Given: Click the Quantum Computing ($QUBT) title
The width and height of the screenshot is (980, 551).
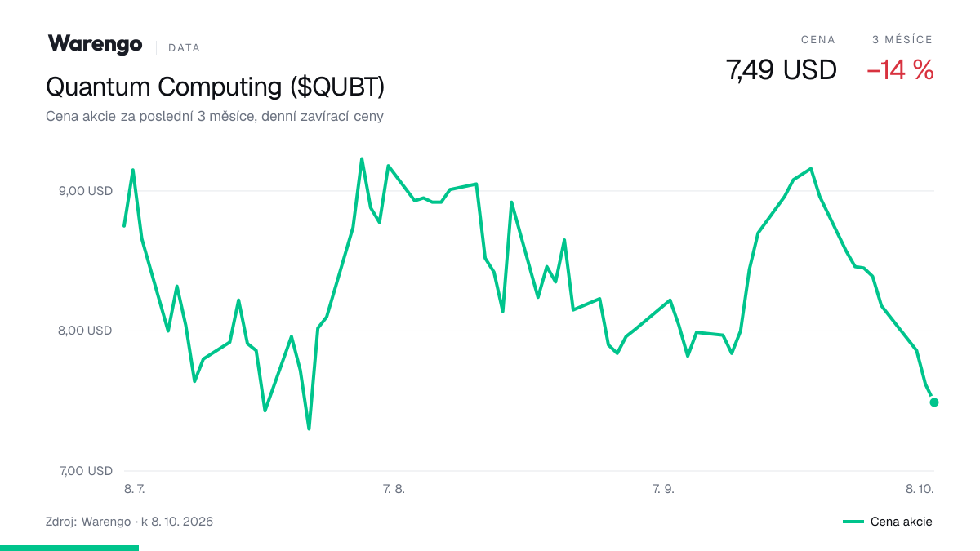Looking at the screenshot, I should (216, 87).
